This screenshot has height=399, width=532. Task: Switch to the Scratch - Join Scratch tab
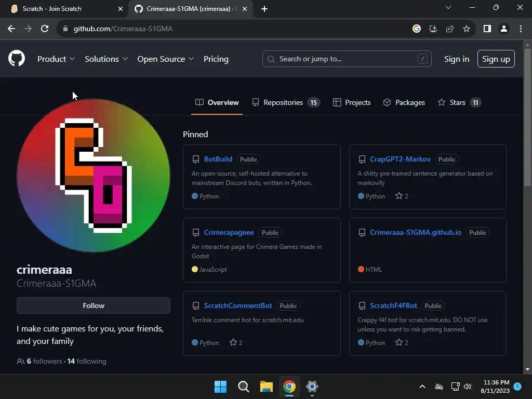point(64,9)
